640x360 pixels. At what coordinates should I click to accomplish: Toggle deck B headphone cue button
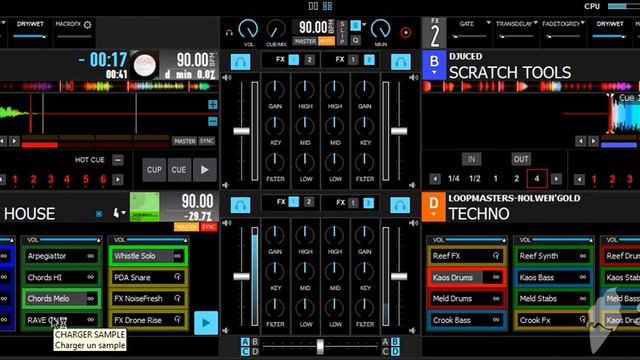pos(400,62)
